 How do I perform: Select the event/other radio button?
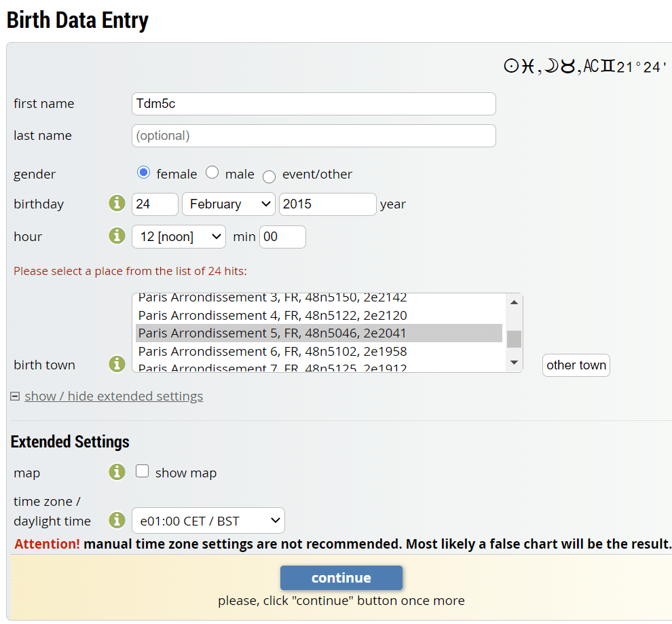(269, 177)
